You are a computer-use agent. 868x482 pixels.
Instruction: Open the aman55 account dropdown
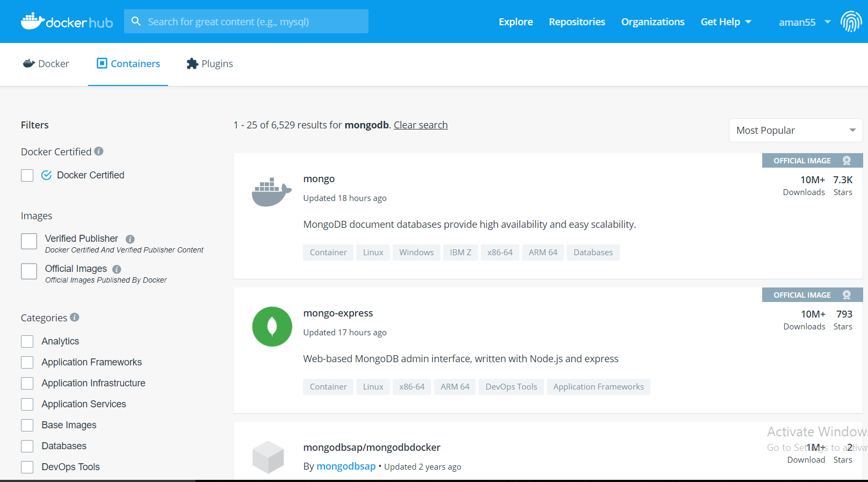click(805, 22)
